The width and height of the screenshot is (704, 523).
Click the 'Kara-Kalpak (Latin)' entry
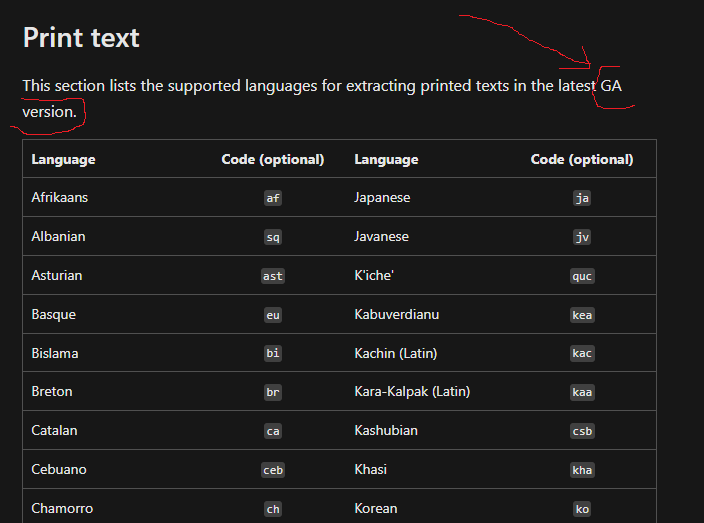[412, 391]
